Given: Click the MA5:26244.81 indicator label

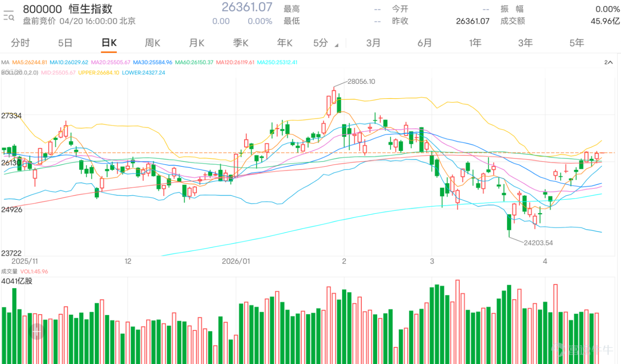Looking at the screenshot, I should 29,62.
